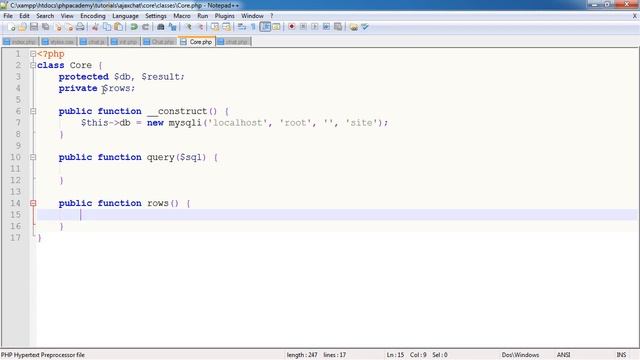Collapse the rows function fold on line 14
Viewport: 640px width, 360px height.
pyautogui.click(x=33, y=203)
